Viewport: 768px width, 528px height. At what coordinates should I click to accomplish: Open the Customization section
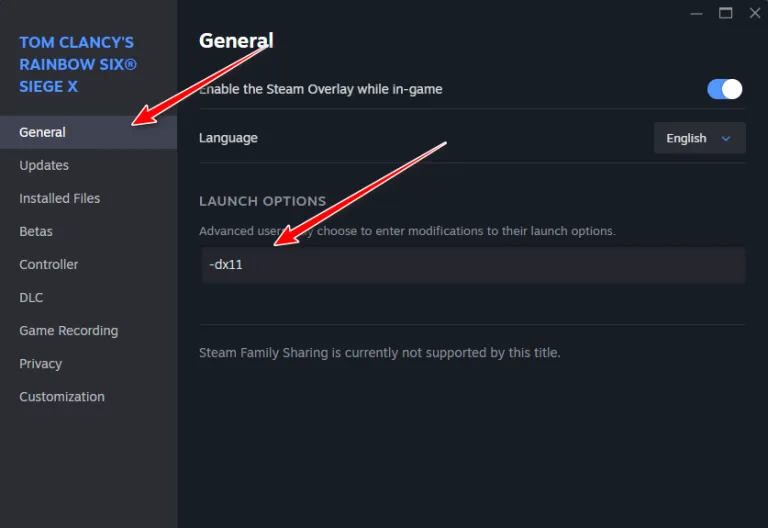[62, 396]
